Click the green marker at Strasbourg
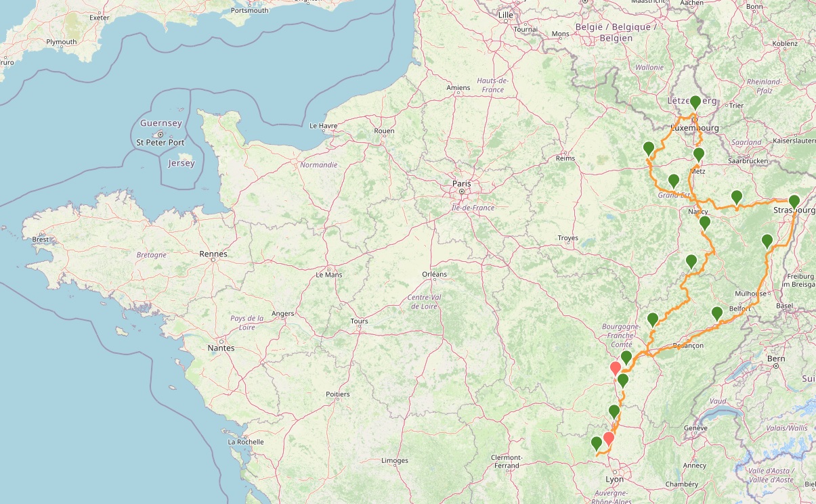This screenshot has width=816, height=504. coord(794,202)
